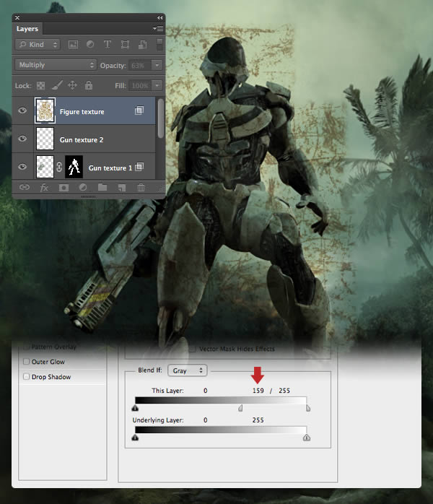Lock image pixels brush icon
The height and width of the screenshot is (504, 433).
click(x=57, y=85)
